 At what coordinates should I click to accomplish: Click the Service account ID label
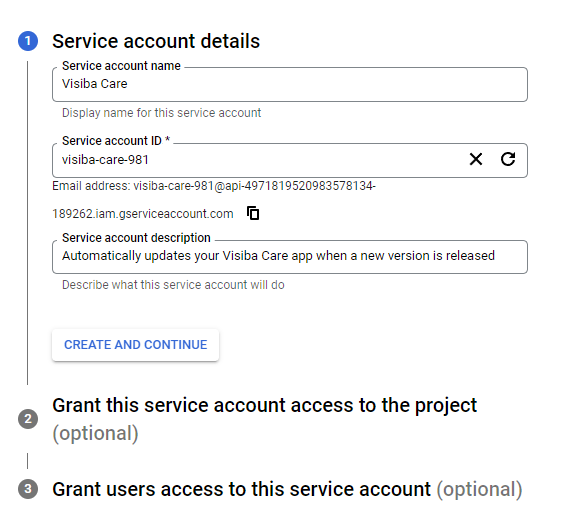point(116,141)
